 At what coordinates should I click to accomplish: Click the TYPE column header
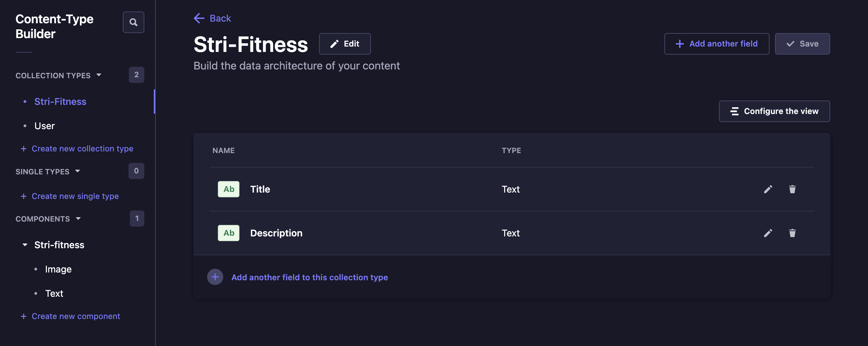511,150
